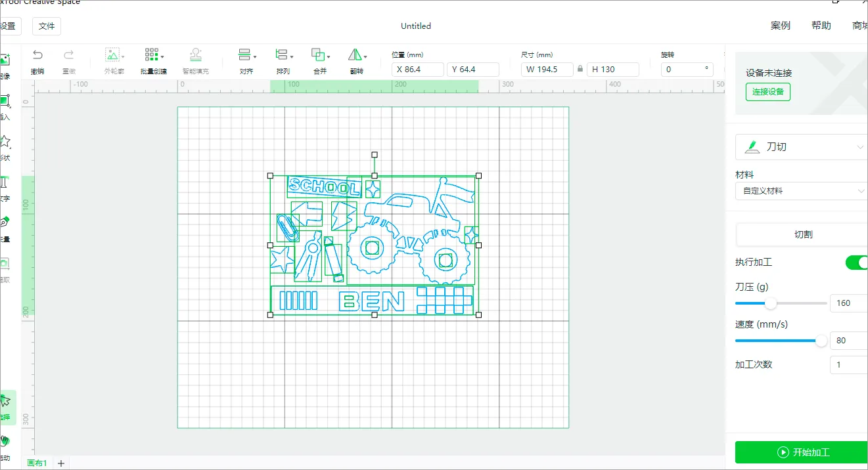Open the Align dropdown arrow
Image resolution: width=868 pixels, height=470 pixels.
[255, 57]
